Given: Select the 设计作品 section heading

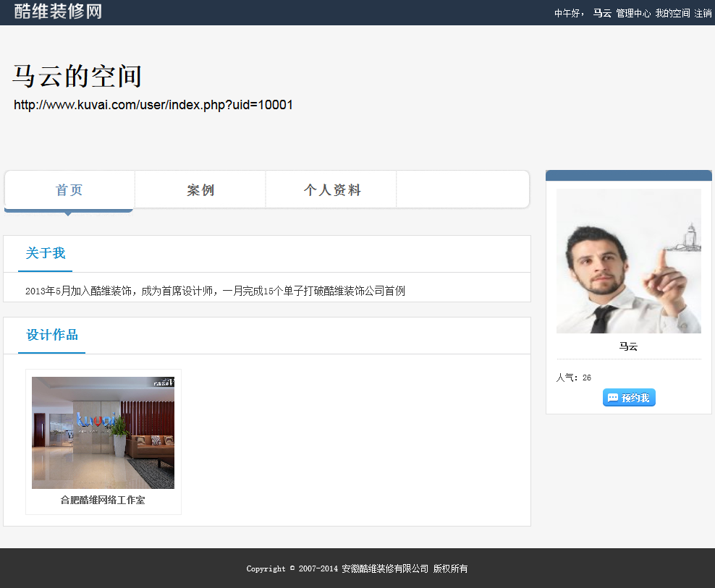Looking at the screenshot, I should tap(52, 335).
